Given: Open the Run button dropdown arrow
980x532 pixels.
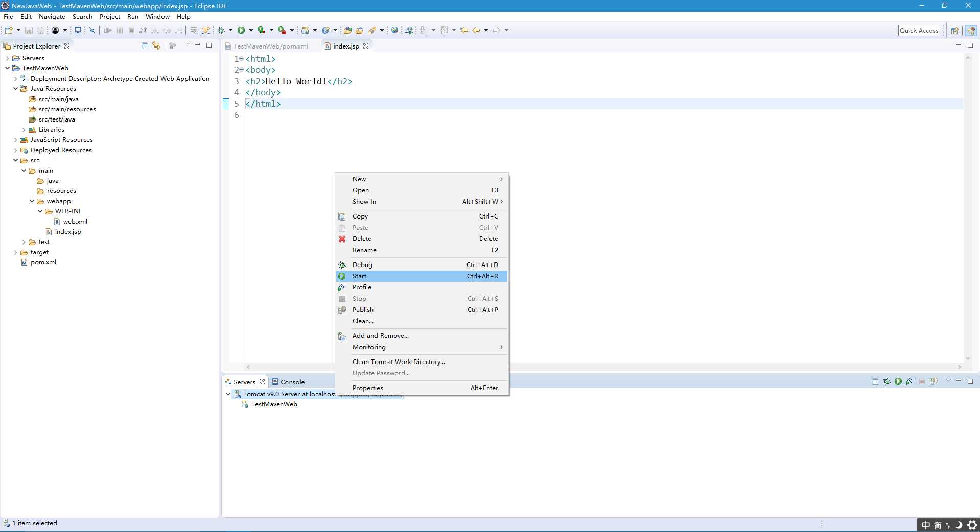Looking at the screenshot, I should [x=251, y=30].
